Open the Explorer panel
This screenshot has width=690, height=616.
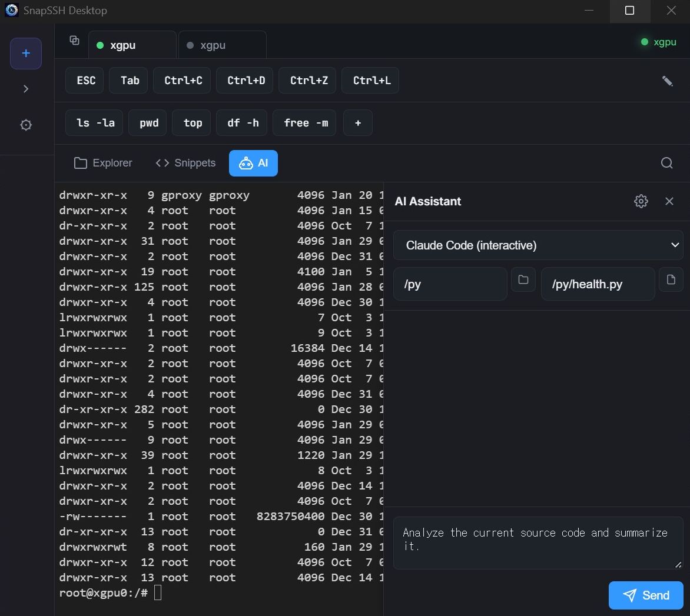pos(102,163)
